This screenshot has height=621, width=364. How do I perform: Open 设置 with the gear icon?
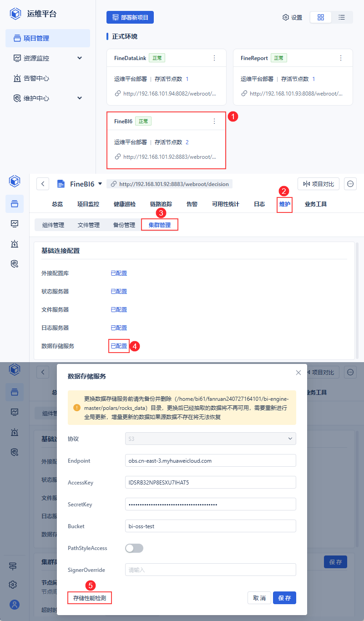coord(292,17)
